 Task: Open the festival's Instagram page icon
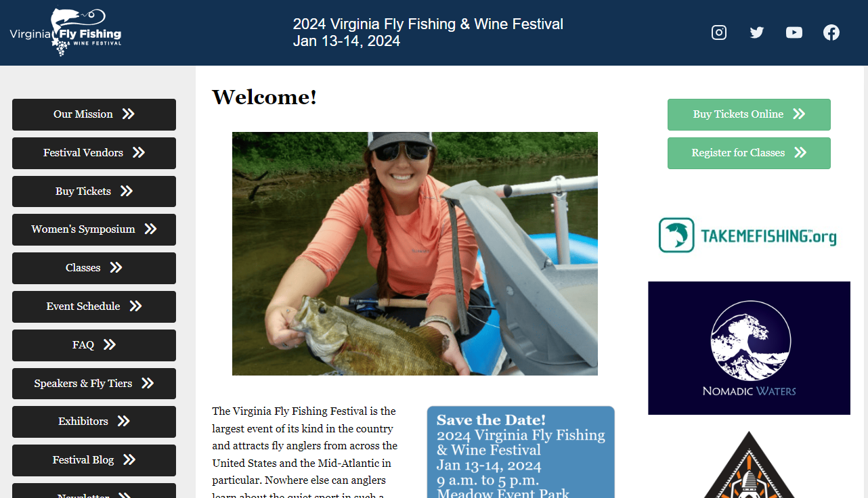click(x=719, y=32)
